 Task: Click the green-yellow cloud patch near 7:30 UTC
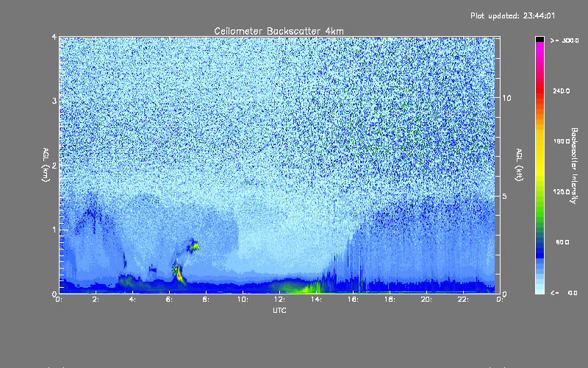194,247
